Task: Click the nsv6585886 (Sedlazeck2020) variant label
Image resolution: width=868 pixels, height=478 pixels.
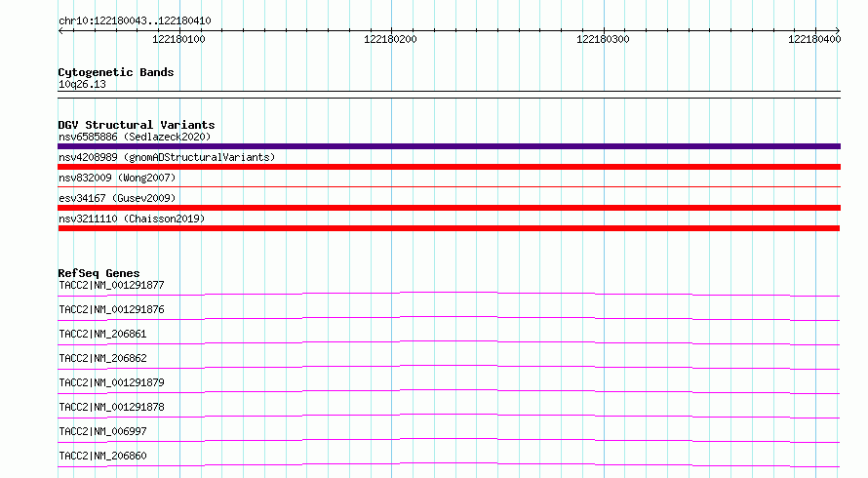Action: coord(135,137)
